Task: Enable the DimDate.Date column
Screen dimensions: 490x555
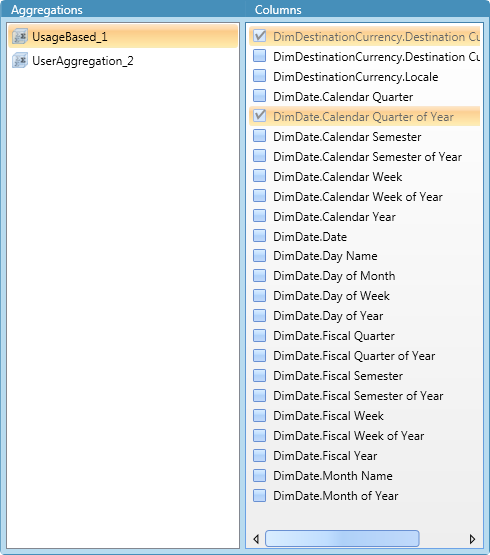Action: click(x=260, y=236)
